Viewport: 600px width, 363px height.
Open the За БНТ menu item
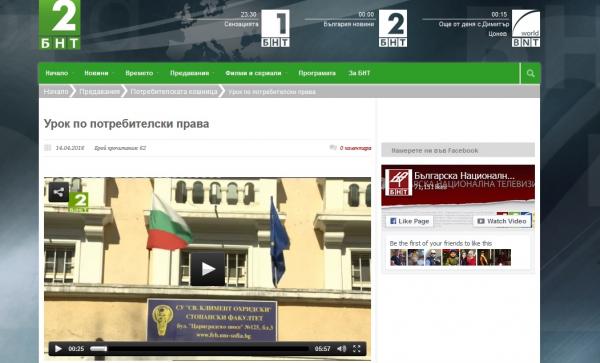[x=359, y=73]
